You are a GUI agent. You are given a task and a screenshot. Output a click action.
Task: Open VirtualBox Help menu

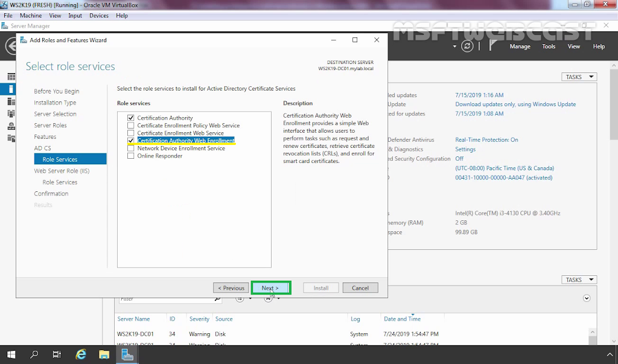(122, 15)
